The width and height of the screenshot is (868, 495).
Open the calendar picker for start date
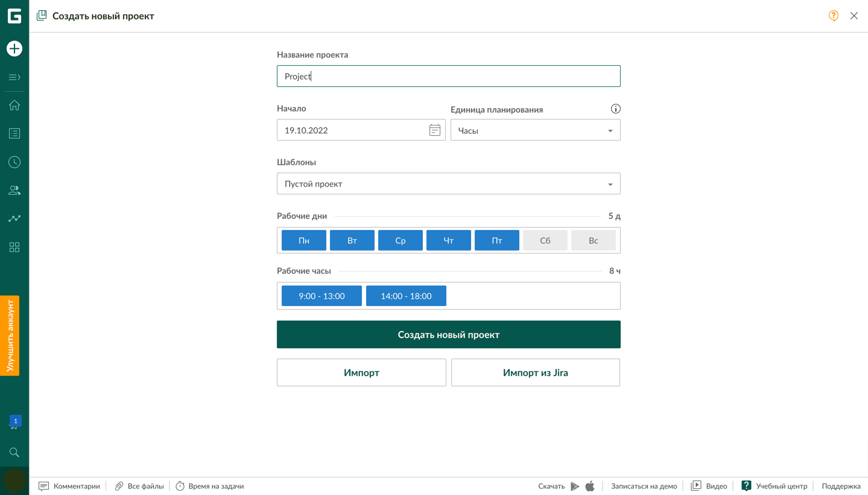point(434,130)
